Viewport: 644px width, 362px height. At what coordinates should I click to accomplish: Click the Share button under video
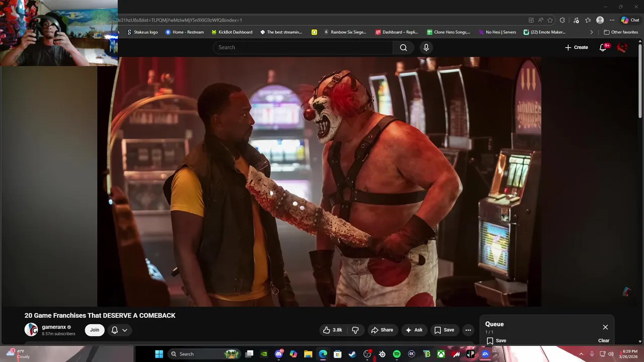382,330
